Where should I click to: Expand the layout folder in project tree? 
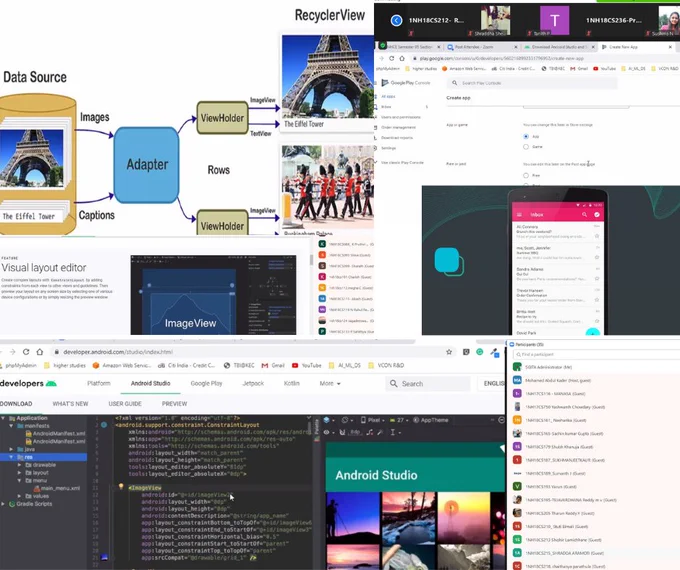click(x=19, y=473)
